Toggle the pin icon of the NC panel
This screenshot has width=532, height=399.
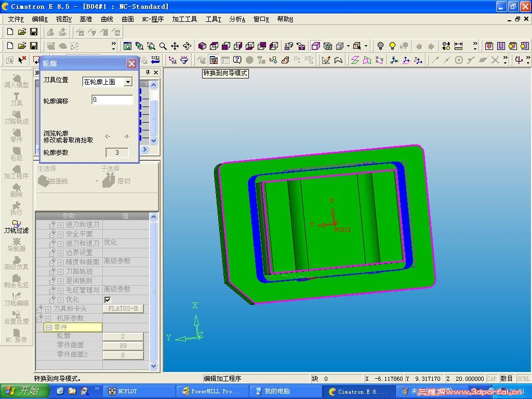pyautogui.click(x=148, y=72)
